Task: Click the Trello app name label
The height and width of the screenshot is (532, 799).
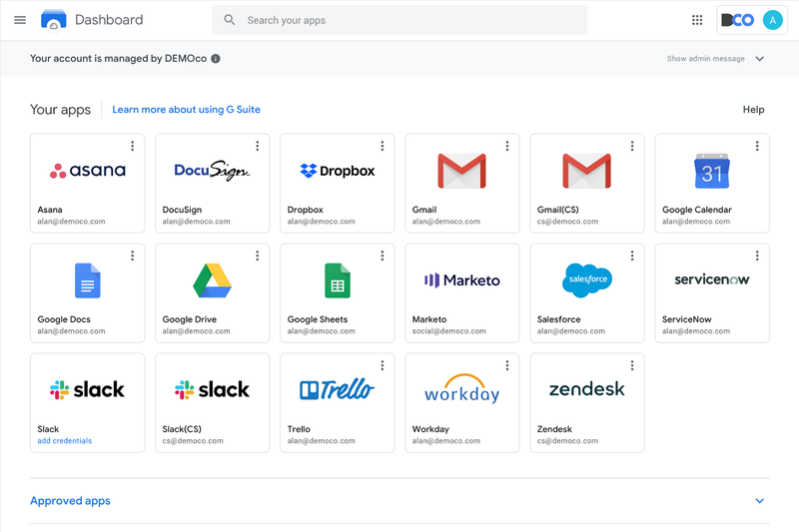Action: [x=299, y=429]
